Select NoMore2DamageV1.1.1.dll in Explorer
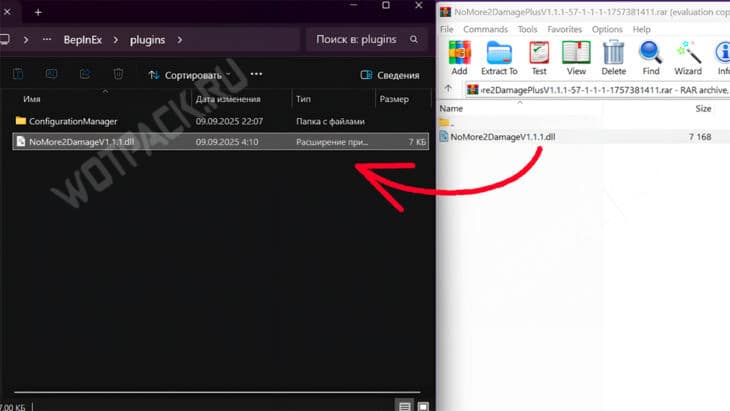This screenshot has width=730, height=411. (x=221, y=142)
